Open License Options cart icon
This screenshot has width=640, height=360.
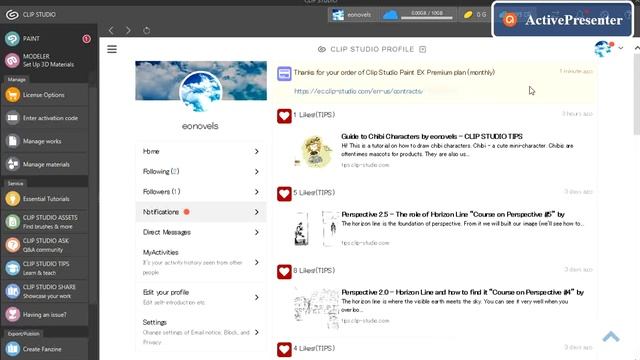pos(13,95)
